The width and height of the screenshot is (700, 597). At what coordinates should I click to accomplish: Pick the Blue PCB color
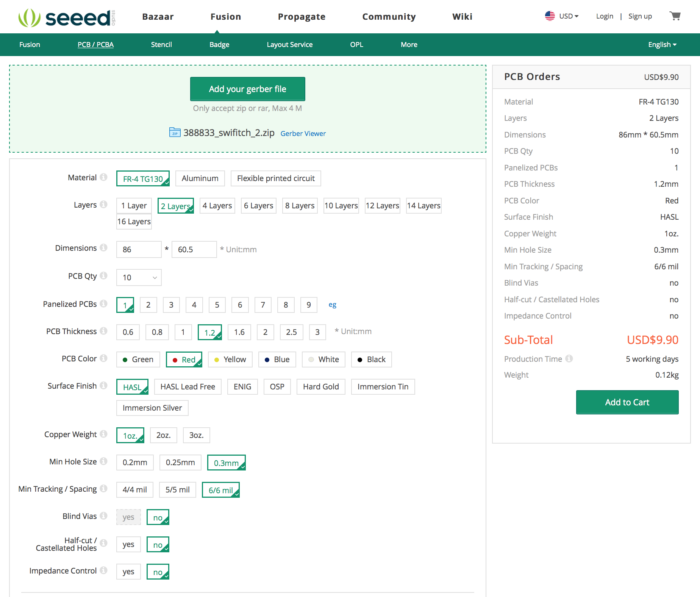pyautogui.click(x=277, y=359)
